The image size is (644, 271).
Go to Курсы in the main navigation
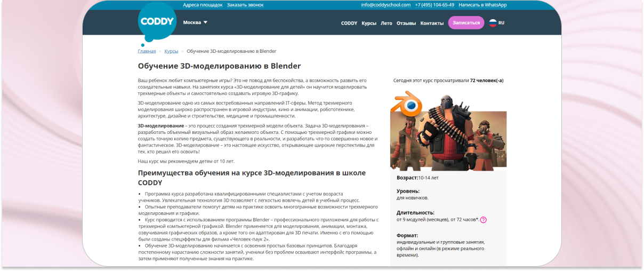369,23
